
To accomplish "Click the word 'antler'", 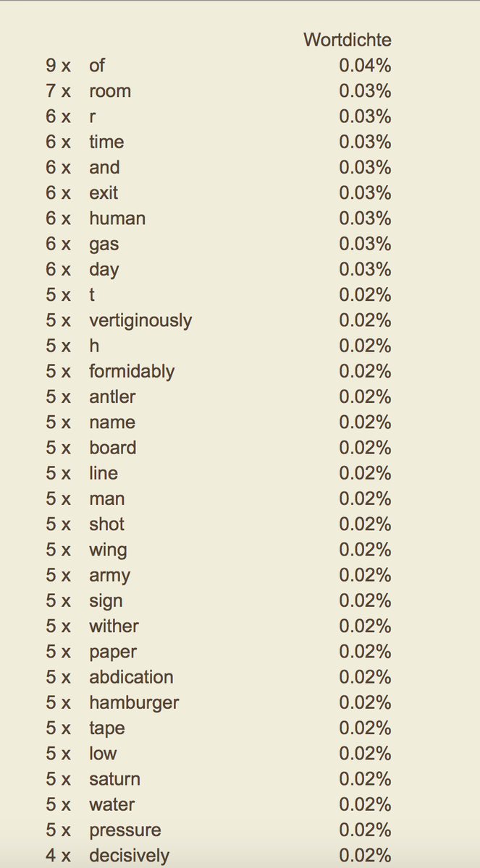I will [112, 396].
